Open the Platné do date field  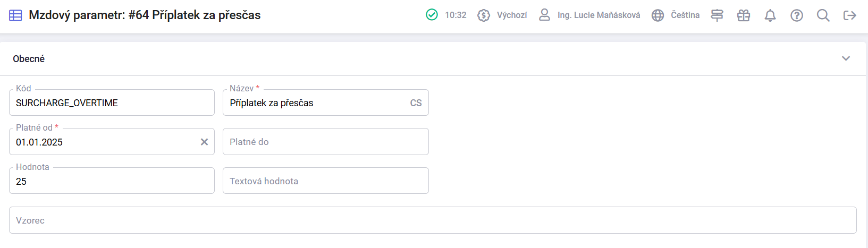click(325, 142)
